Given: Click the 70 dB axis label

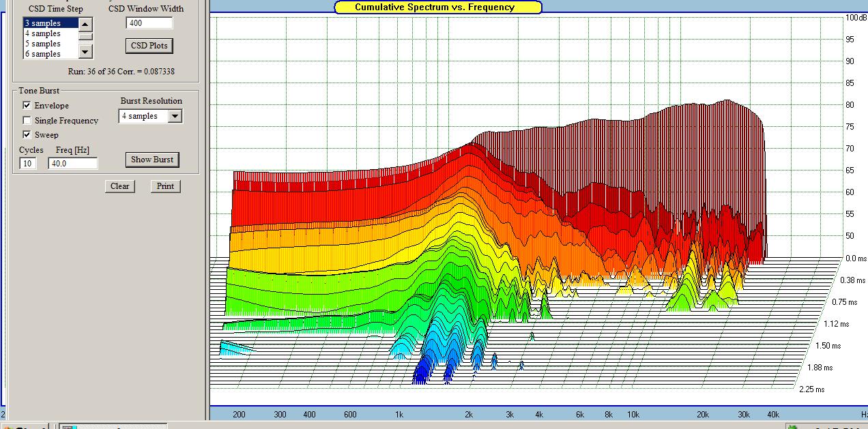Looking at the screenshot, I should [850, 148].
